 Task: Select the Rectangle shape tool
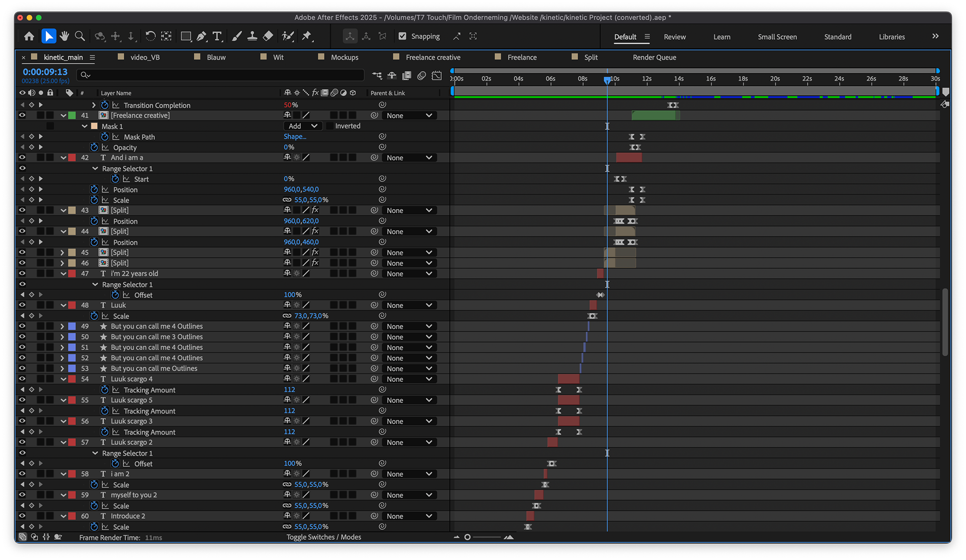point(186,36)
